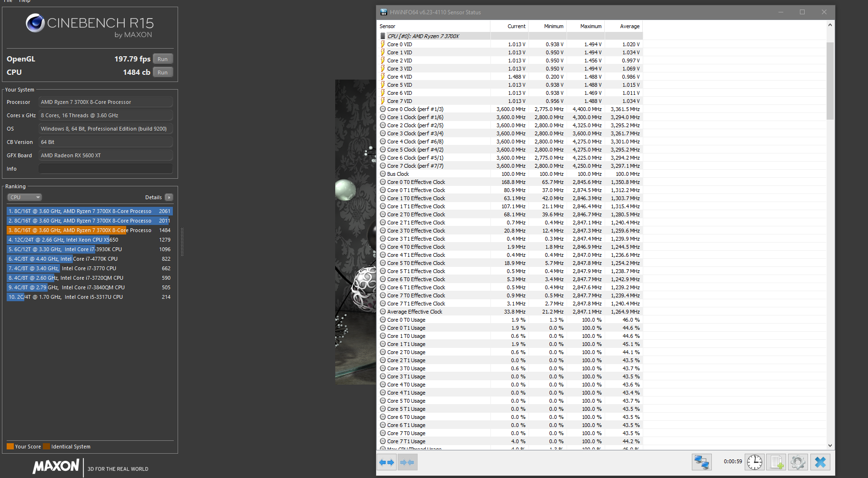Image resolution: width=868 pixels, height=478 pixels.
Task: Click the expand-layout arrows icon in HWiNFO
Action: pyautogui.click(x=387, y=462)
